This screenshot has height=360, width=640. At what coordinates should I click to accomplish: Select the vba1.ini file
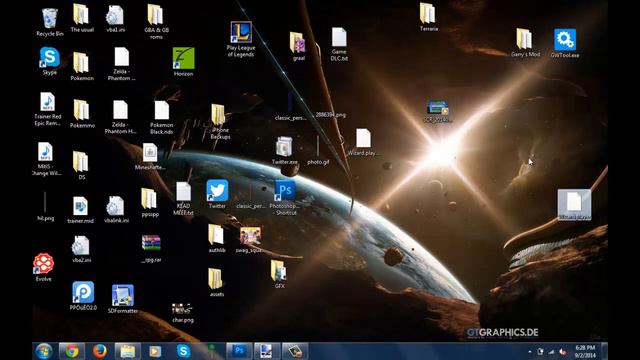tap(116, 19)
